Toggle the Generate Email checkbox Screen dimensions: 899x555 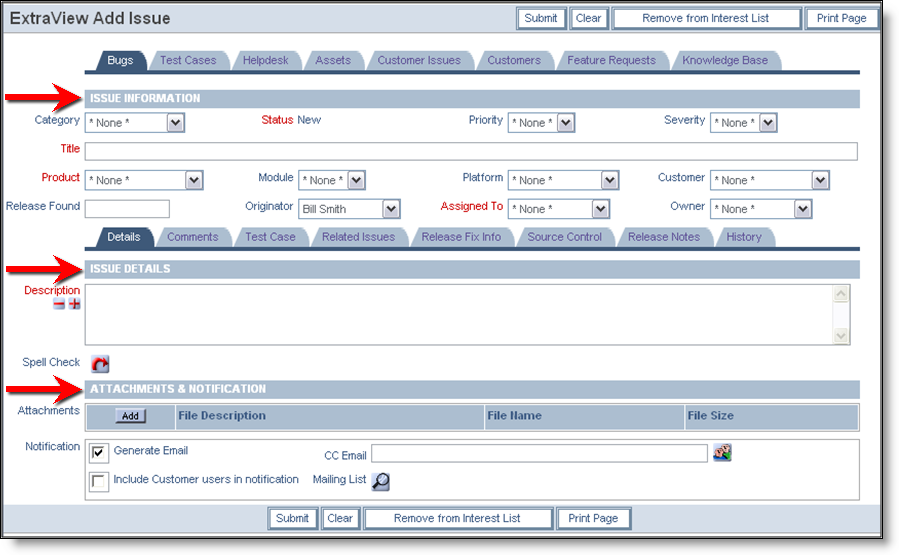[99, 453]
